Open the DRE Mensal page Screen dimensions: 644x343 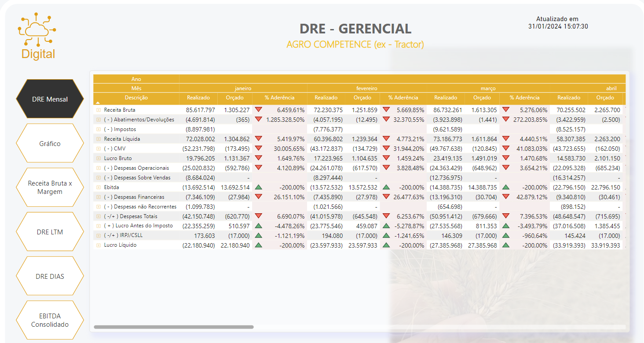pos(50,99)
